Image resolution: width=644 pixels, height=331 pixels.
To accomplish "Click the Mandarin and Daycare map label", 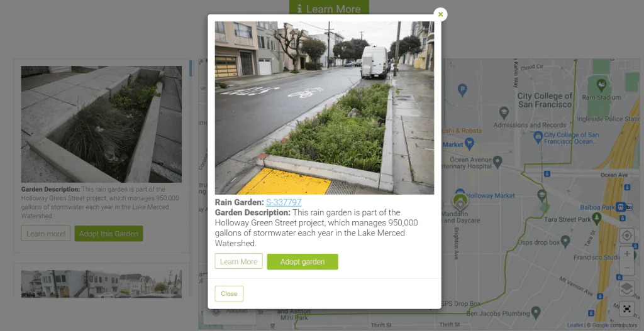I will coord(462,217).
